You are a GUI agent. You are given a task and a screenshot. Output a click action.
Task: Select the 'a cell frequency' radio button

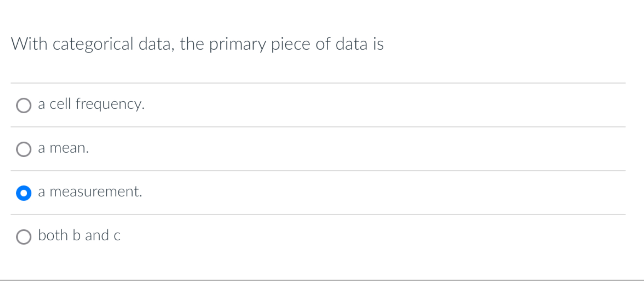tap(24, 105)
